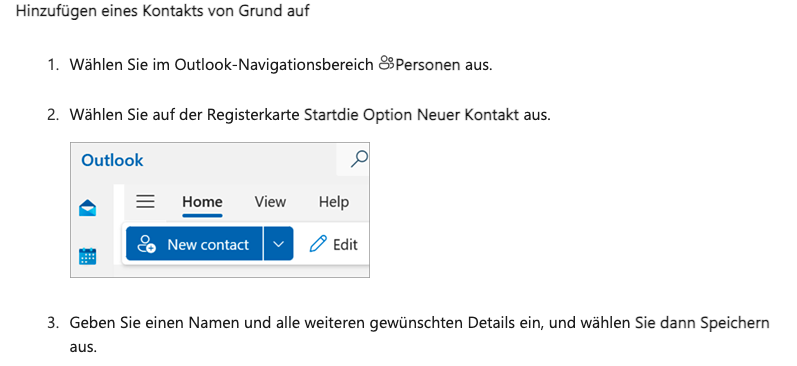This screenshot has height=366, width=797.
Task: Expand the New contact dropdown arrow
Action: pos(278,243)
